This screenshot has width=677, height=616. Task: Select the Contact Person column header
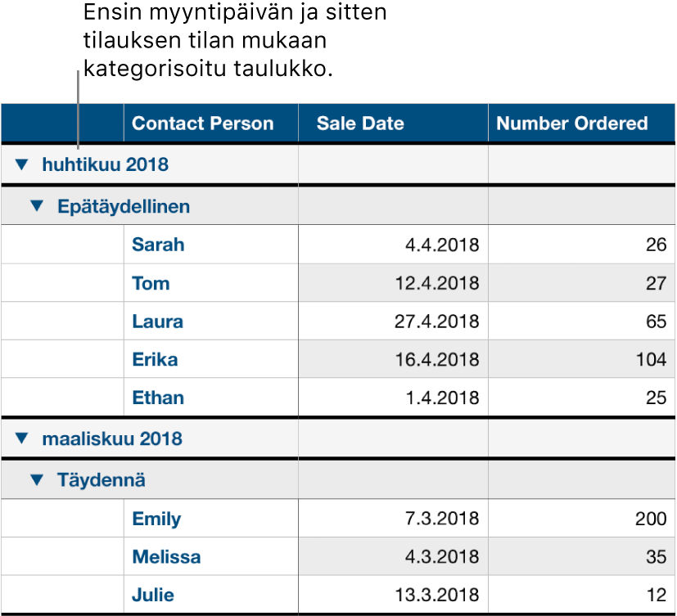pos(202,123)
